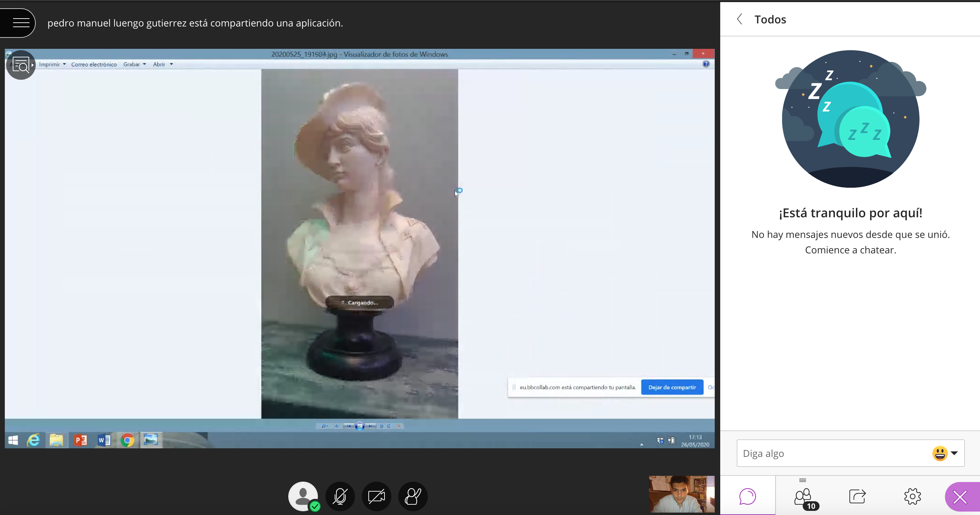Click the my status profile avatar

point(303,496)
